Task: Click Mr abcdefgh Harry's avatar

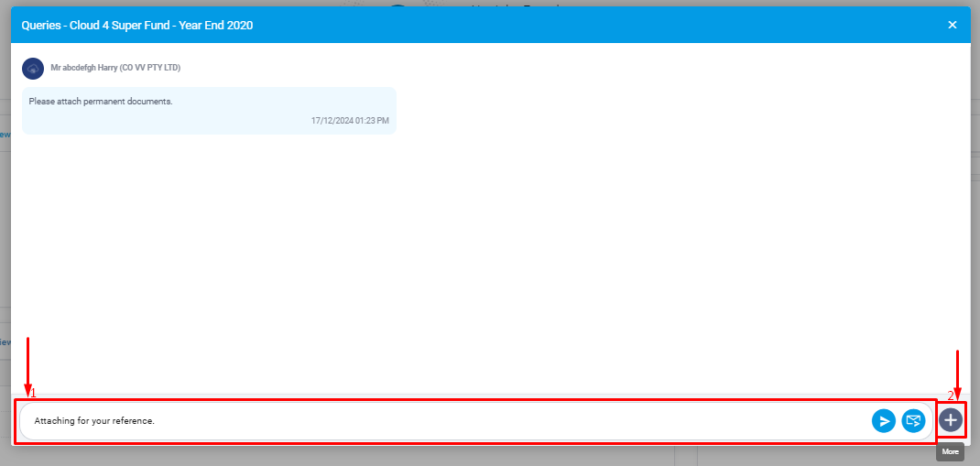Action: [x=32, y=68]
